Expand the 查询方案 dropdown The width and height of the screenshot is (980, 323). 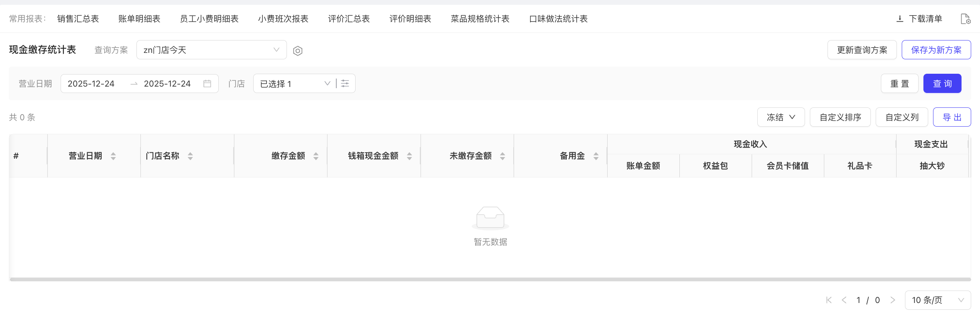click(x=211, y=50)
